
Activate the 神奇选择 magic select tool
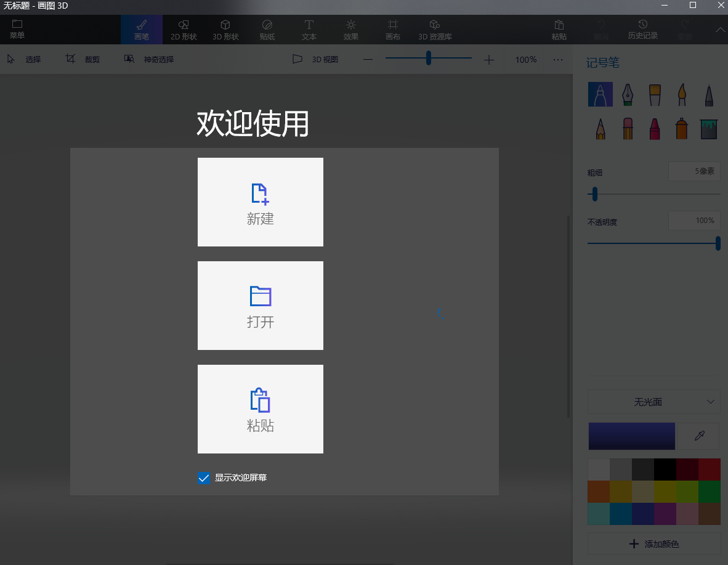click(149, 60)
